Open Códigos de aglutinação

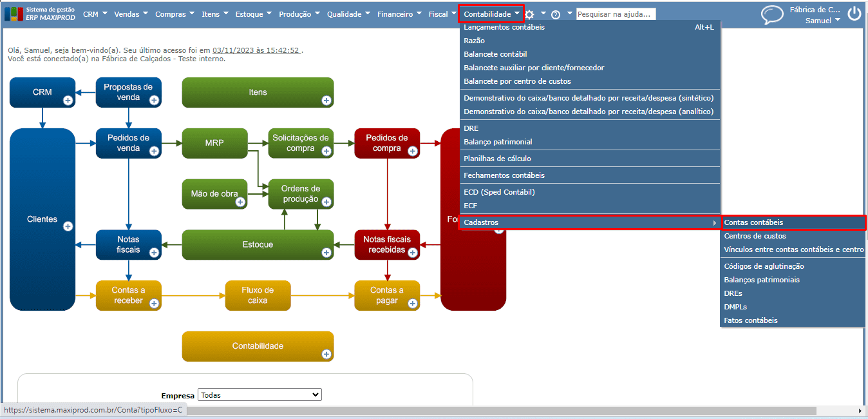[x=793, y=266]
